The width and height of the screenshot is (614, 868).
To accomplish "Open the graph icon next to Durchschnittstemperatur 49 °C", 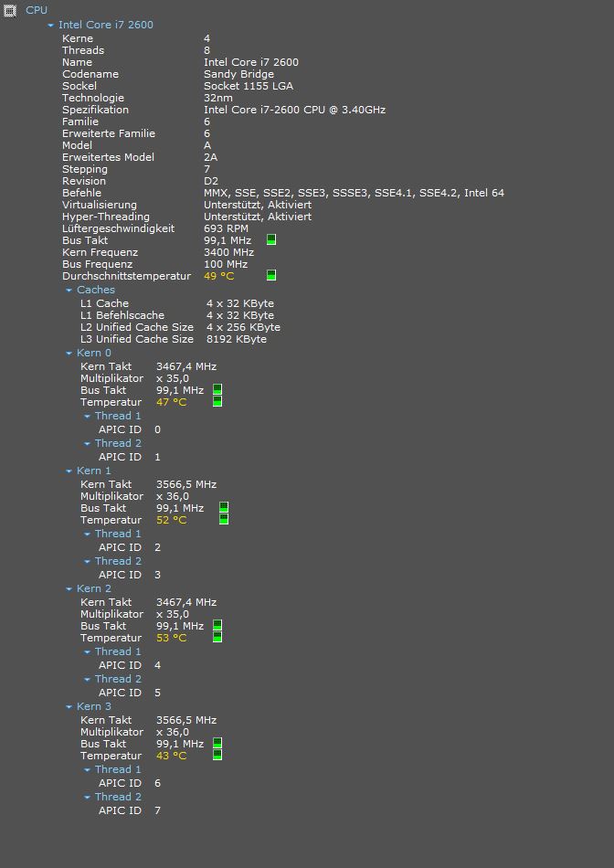I will coord(271,275).
